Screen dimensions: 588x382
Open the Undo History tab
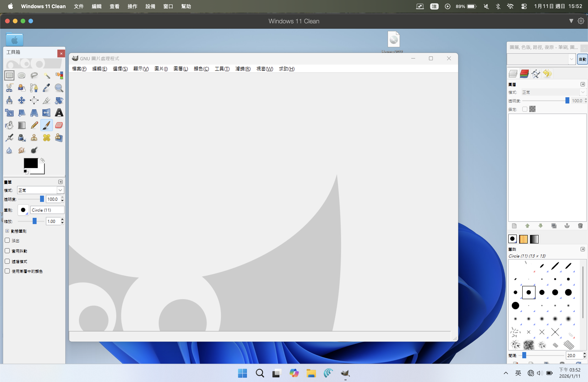pos(548,73)
